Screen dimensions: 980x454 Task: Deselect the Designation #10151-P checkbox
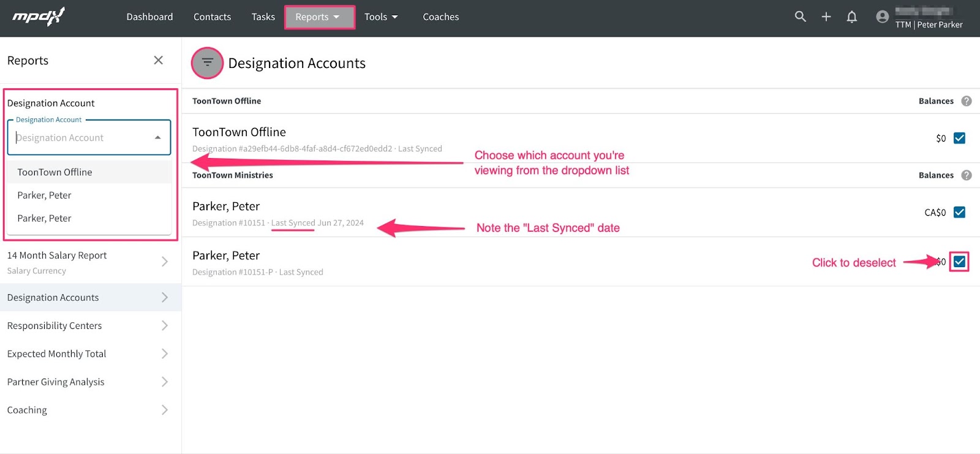(x=959, y=262)
